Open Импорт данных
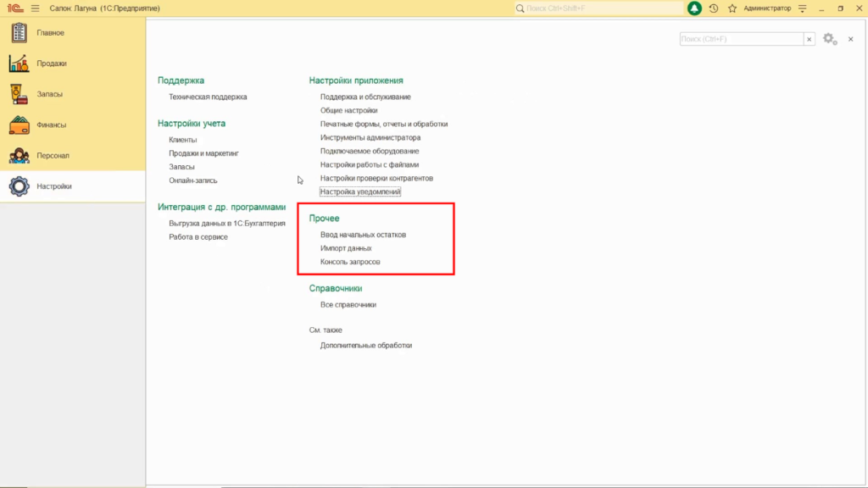 pos(346,248)
